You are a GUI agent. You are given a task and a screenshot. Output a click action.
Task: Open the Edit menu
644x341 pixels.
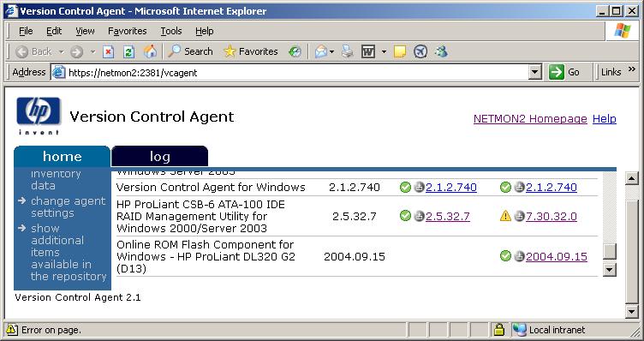click(x=54, y=31)
